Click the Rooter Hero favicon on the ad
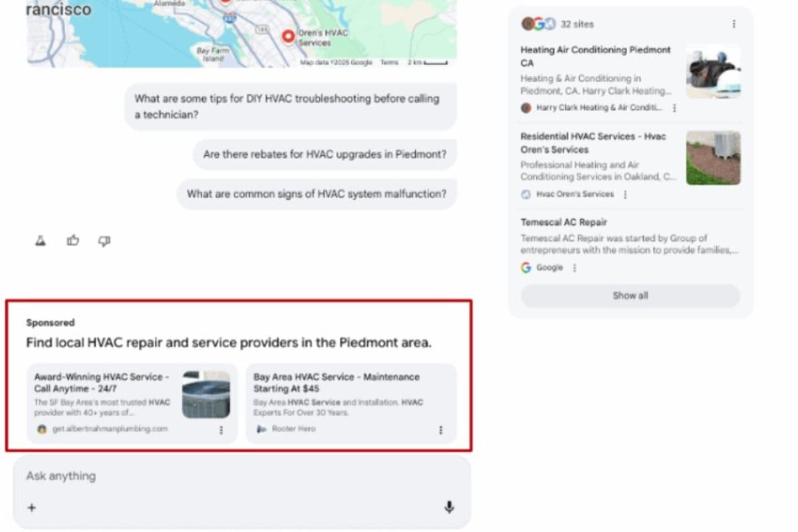 pyautogui.click(x=259, y=429)
